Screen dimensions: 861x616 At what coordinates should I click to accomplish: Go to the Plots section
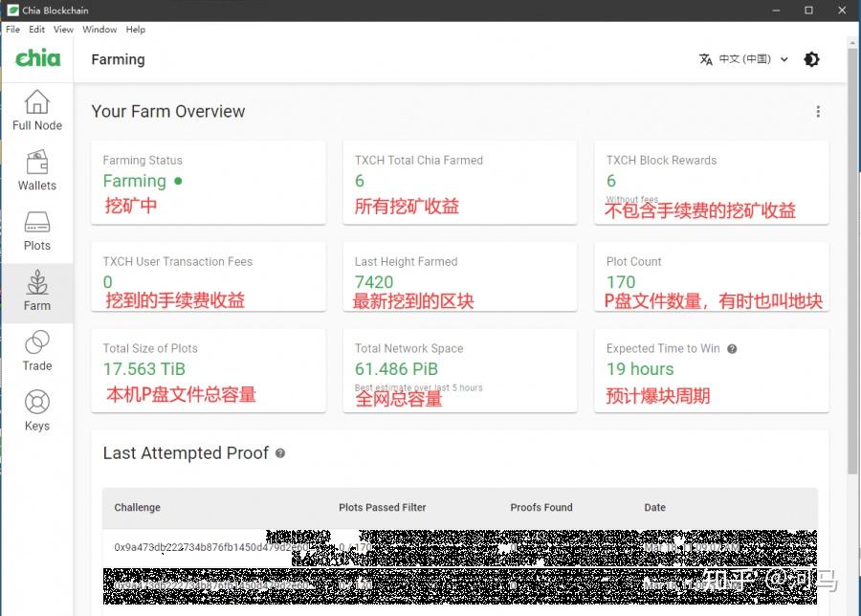pyautogui.click(x=36, y=231)
